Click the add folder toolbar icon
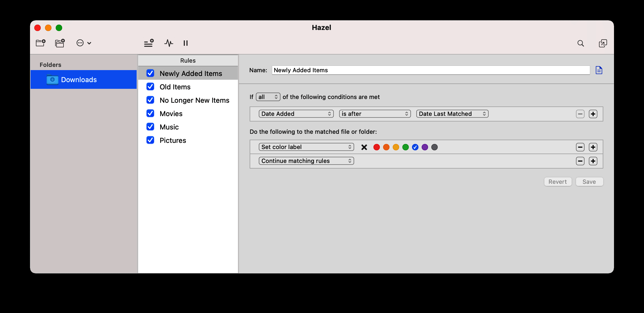The image size is (644, 313). [41, 43]
